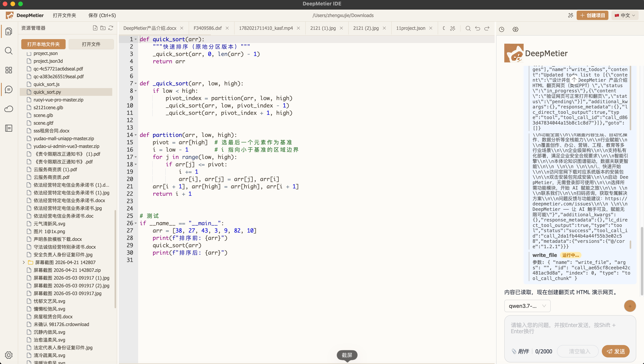This screenshot has height=364, width=644.
Task: Click the 打开本地文件夹 button
Action: [43, 44]
